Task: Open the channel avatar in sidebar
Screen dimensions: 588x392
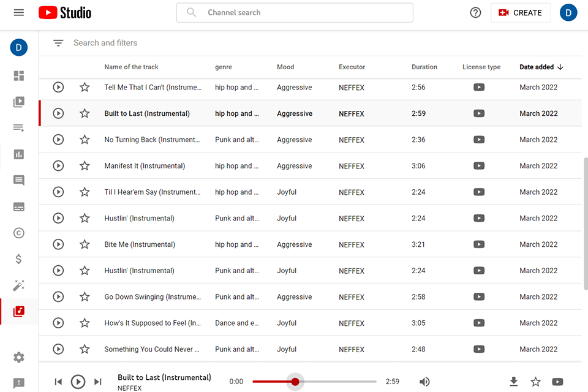Action: click(x=19, y=48)
